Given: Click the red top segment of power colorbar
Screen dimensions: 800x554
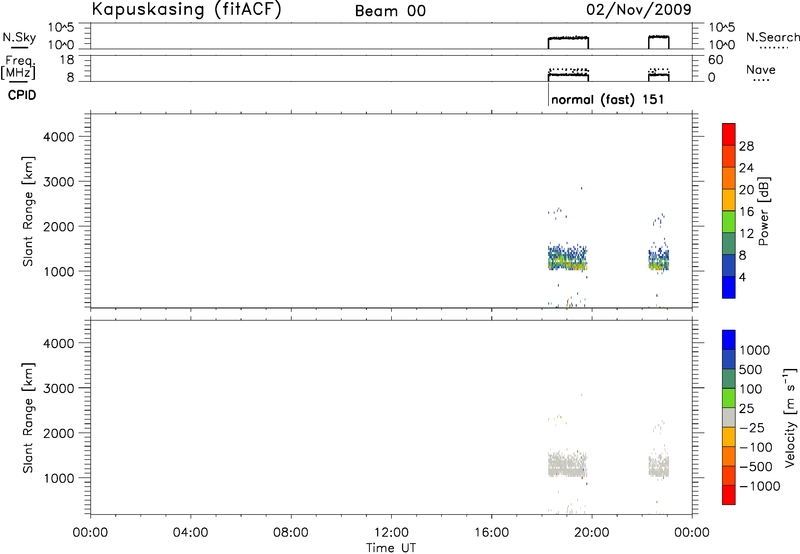Looking at the screenshot, I should pyautogui.click(x=729, y=134).
